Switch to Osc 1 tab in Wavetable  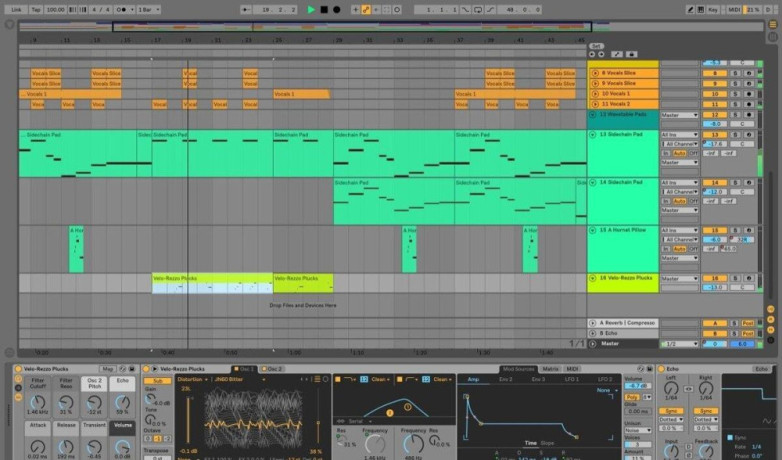pos(244,369)
